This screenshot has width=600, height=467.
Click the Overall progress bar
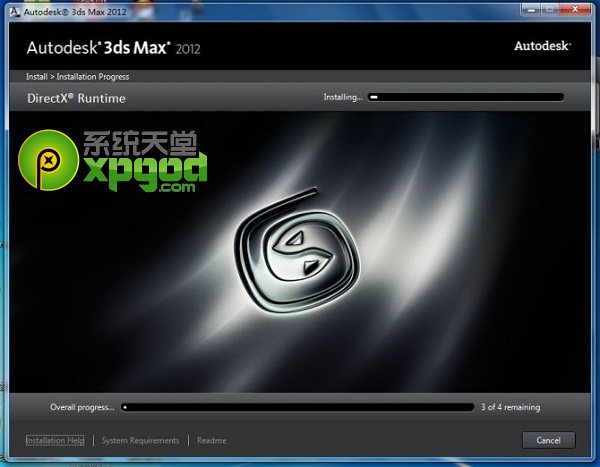click(297, 407)
